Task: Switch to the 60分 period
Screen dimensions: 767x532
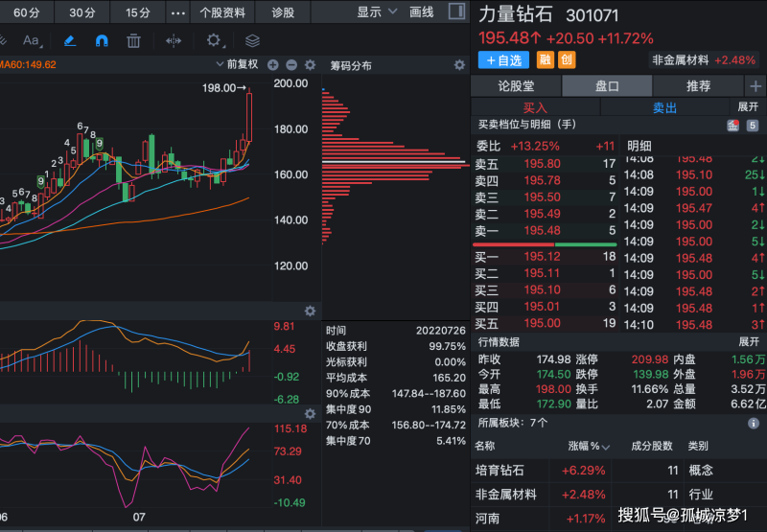Action: coord(27,12)
